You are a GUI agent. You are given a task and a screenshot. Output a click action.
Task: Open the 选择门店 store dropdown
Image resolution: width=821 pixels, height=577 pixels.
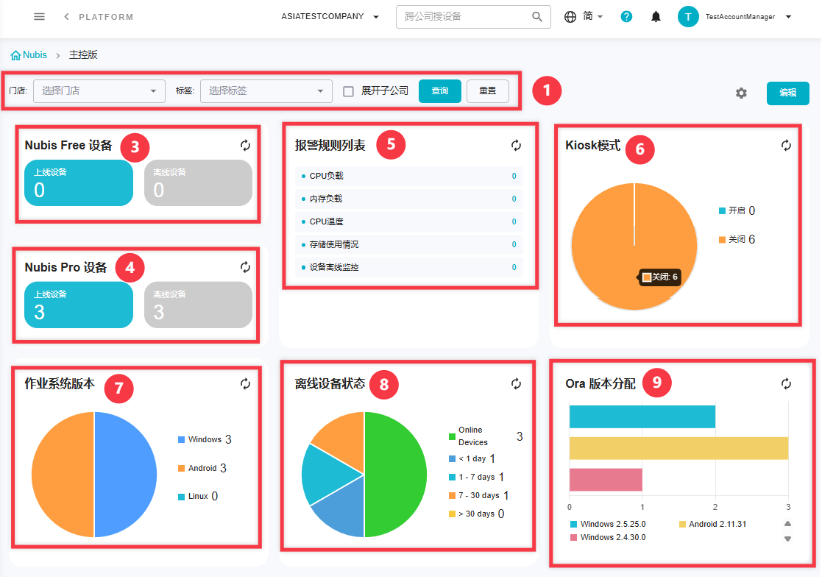point(99,91)
